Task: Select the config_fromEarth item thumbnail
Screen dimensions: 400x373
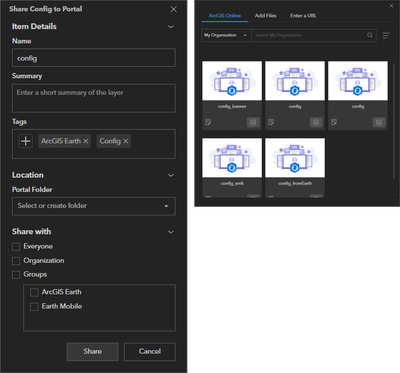Action: (x=295, y=158)
